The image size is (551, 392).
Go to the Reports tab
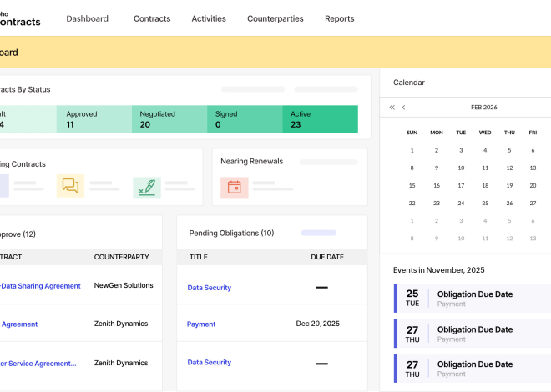click(340, 18)
